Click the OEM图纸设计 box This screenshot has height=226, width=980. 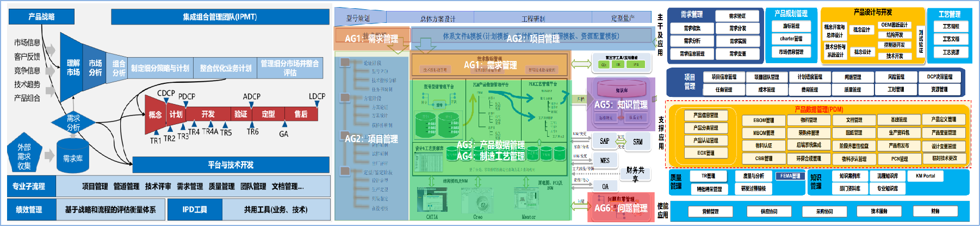click(x=894, y=25)
